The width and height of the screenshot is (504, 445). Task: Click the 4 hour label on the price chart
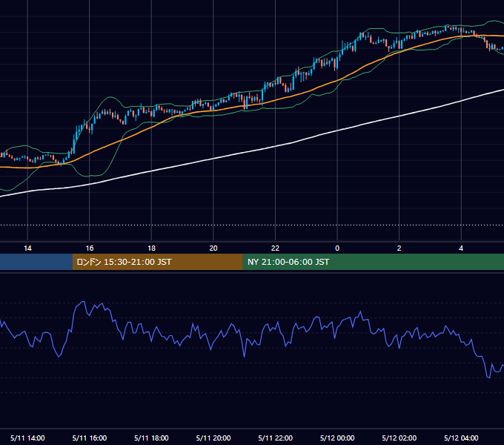pyautogui.click(x=461, y=248)
